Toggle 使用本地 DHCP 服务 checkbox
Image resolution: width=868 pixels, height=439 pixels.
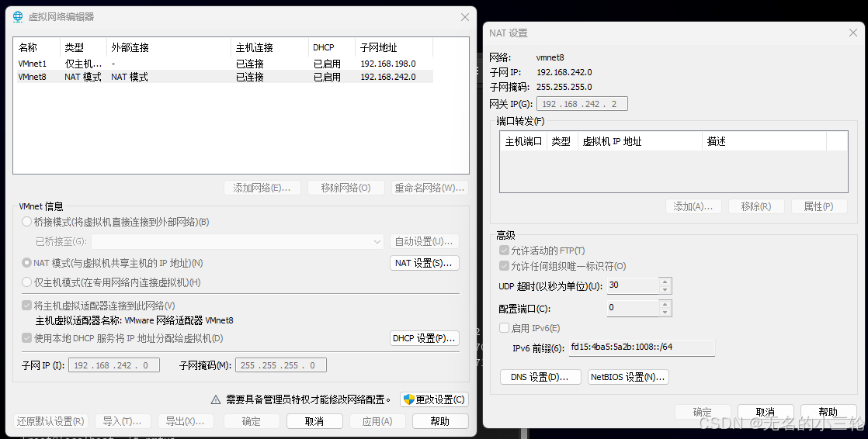26,338
